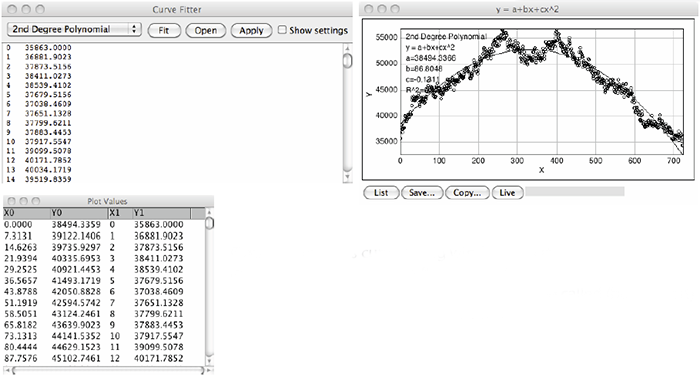Toggle the Live button under the plot
The width and height of the screenshot is (700, 380).
[x=507, y=193]
